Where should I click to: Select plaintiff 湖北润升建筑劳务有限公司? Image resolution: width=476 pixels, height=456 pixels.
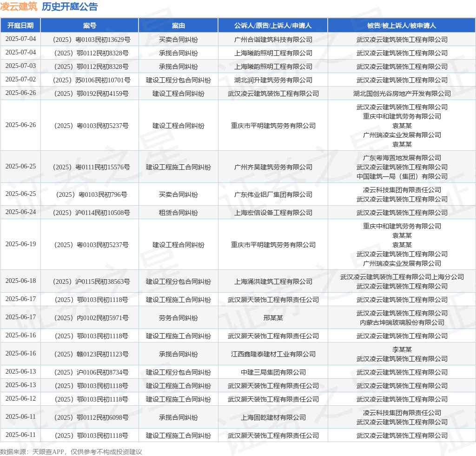pos(273,80)
